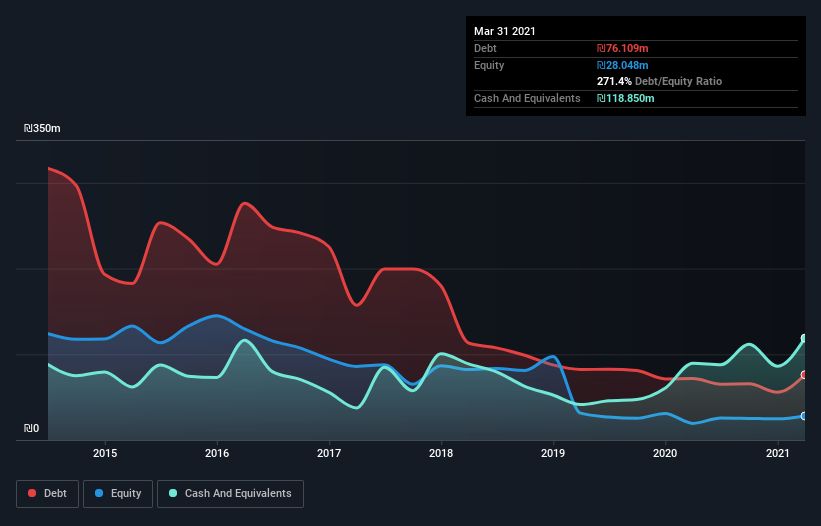Click the ₪0 y-axis label
This screenshot has height=526, width=821.
coord(31,428)
